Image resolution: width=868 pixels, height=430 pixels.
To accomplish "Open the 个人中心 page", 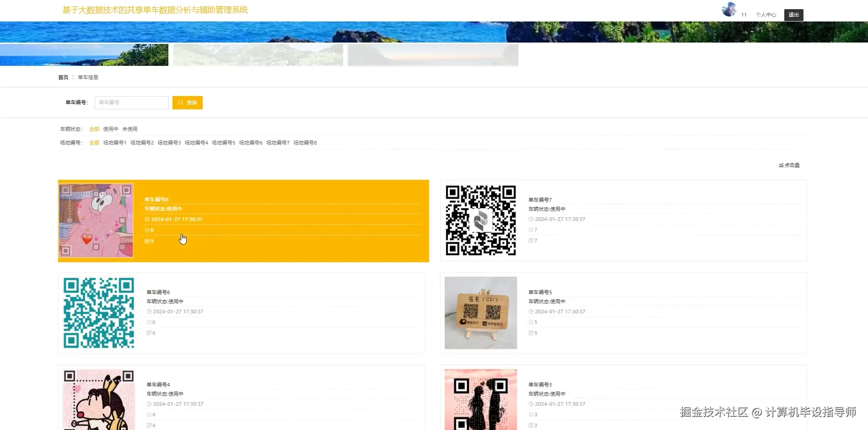I will tap(766, 15).
